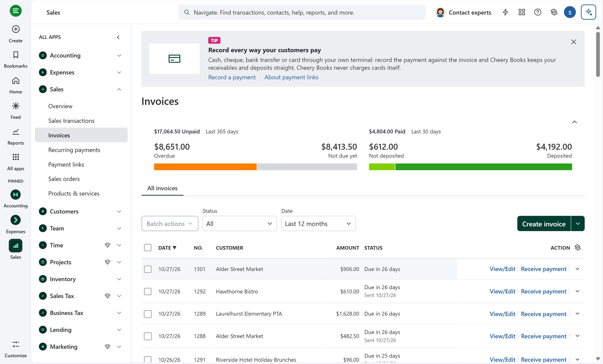
Task: Open the S user profile avatar
Action: pyautogui.click(x=570, y=12)
